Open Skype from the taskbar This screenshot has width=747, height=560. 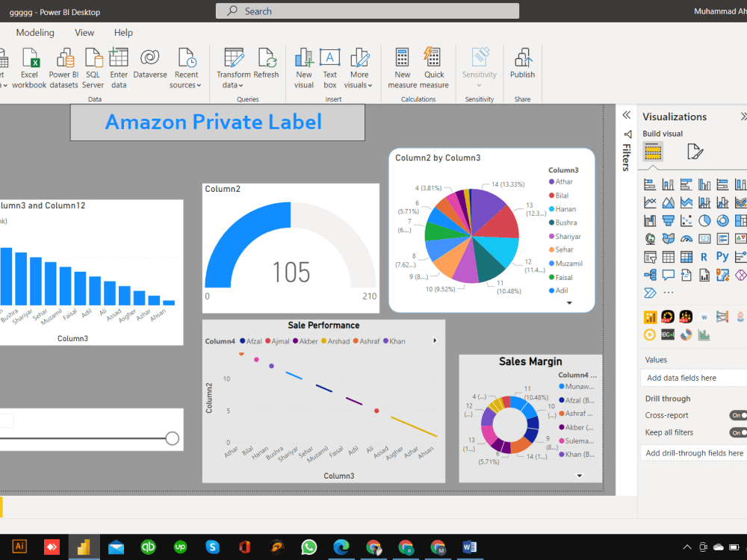pos(212,547)
